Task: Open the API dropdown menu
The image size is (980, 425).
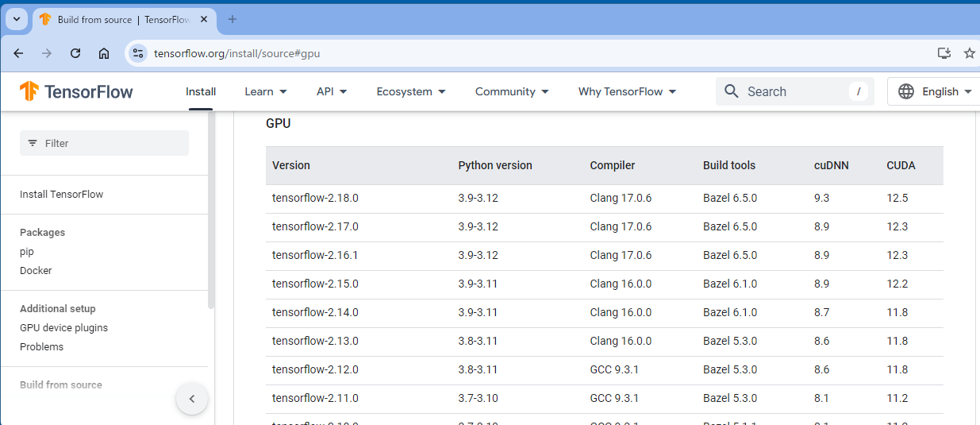Action: (332, 91)
